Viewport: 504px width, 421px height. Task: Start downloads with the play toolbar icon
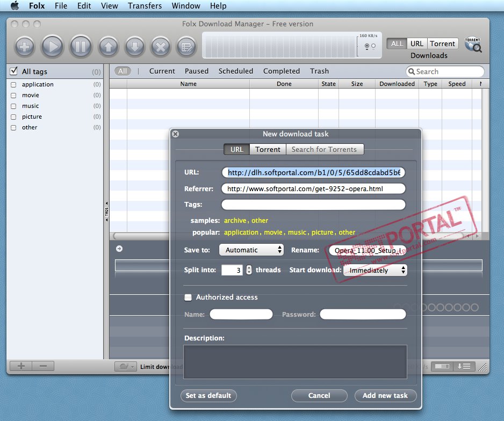(53, 47)
